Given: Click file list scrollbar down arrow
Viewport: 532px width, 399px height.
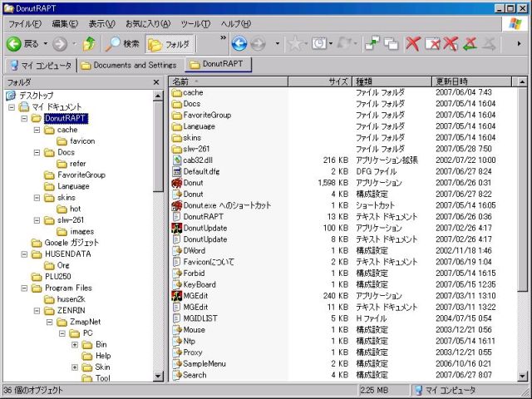Looking at the screenshot, I should coord(523,376).
